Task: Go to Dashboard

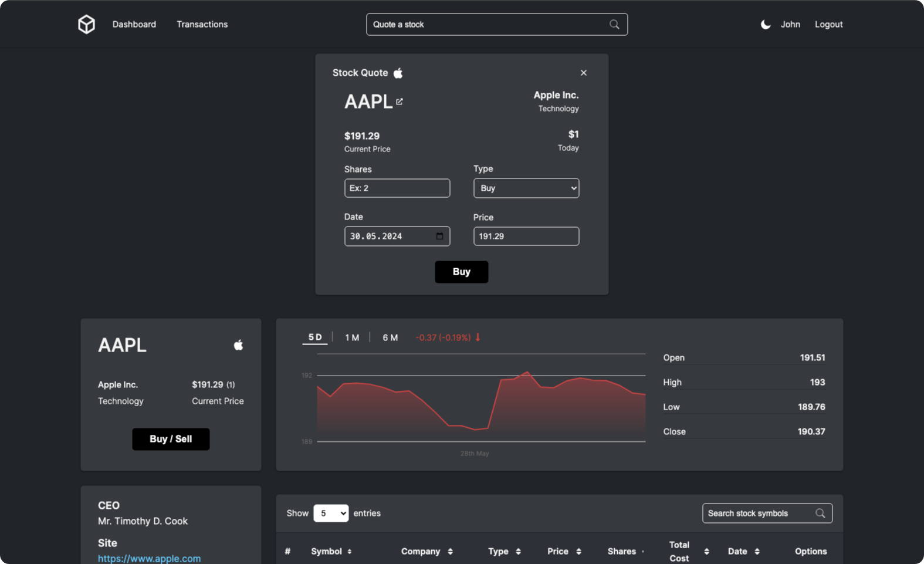Action: pos(134,24)
